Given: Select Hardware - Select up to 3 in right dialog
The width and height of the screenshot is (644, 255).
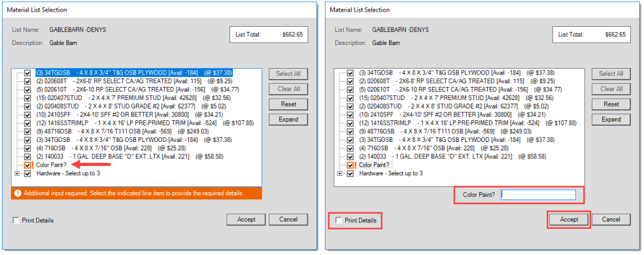Looking at the screenshot, I should (x=391, y=173).
